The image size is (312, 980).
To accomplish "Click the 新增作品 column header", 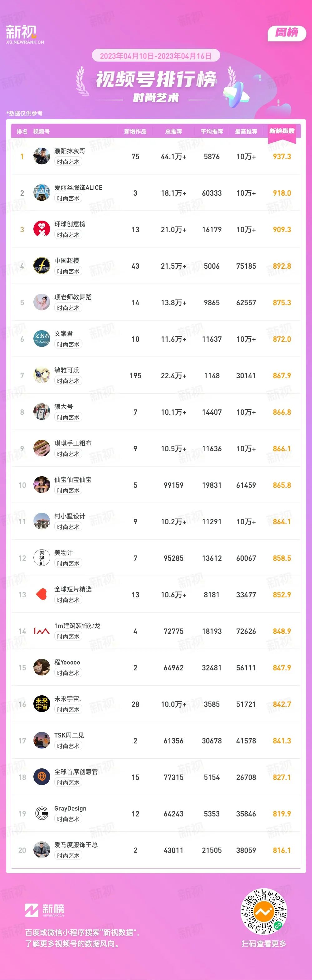I will coord(135,132).
